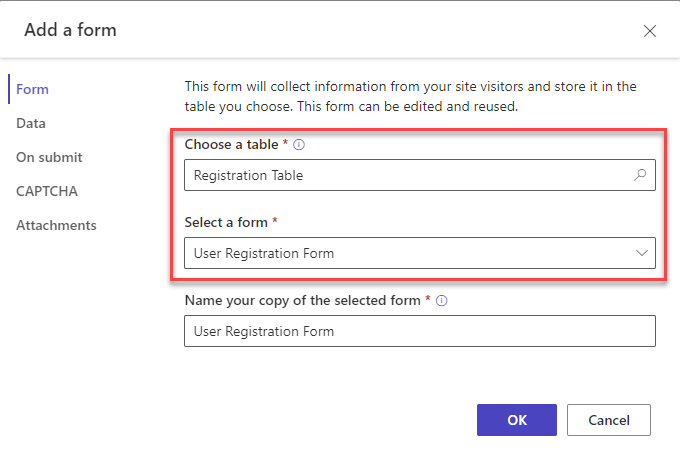This screenshot has width=680, height=453.
Task: Switch to the Form tab
Action: click(x=32, y=89)
